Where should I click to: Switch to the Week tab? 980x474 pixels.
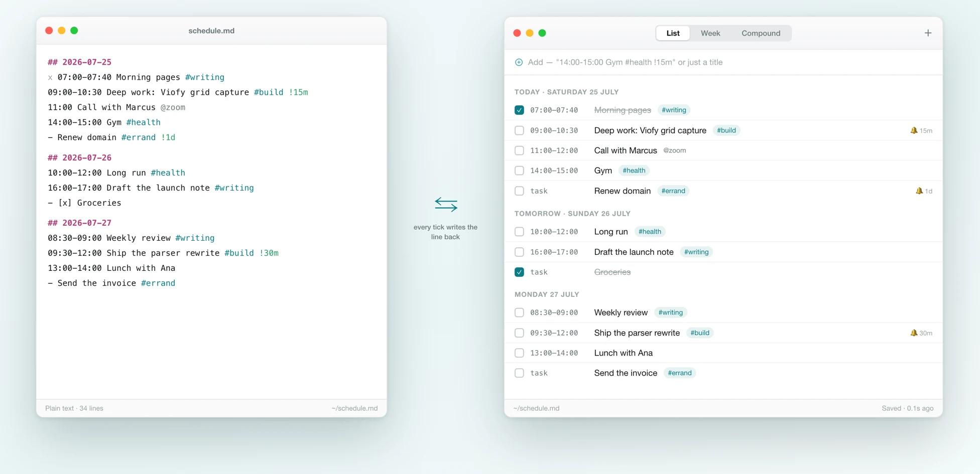710,33
